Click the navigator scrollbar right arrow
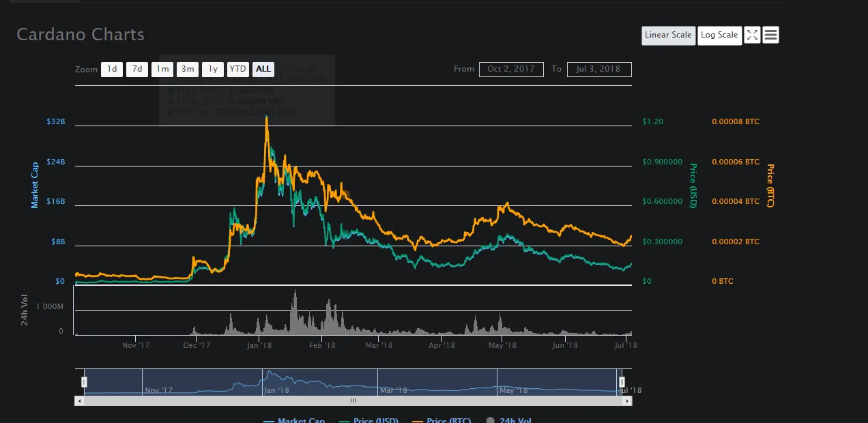Screen dimensions: 868x423 [627, 401]
